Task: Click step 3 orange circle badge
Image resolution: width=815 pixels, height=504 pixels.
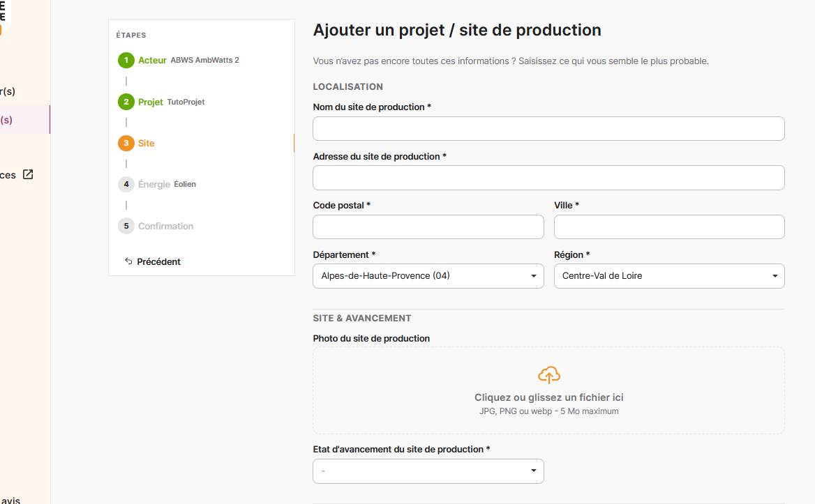Action: pyautogui.click(x=126, y=143)
